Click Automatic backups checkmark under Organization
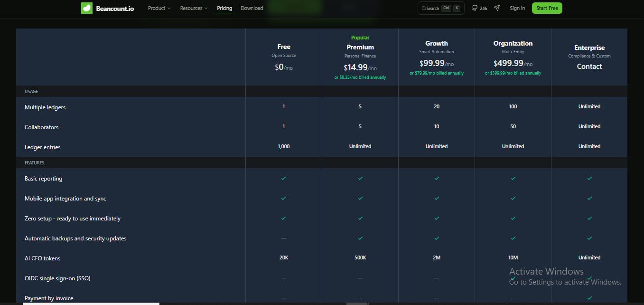This screenshot has height=305, width=644. point(513,238)
